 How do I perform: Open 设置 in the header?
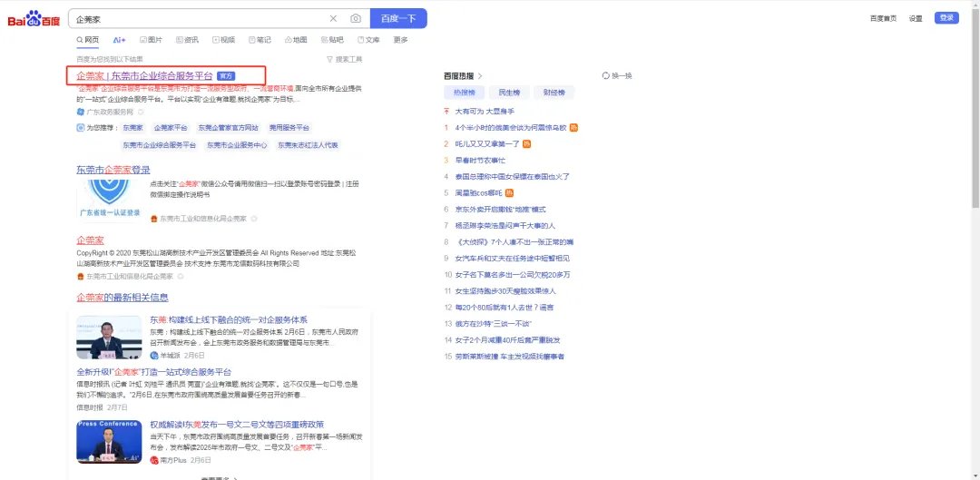pyautogui.click(x=916, y=18)
